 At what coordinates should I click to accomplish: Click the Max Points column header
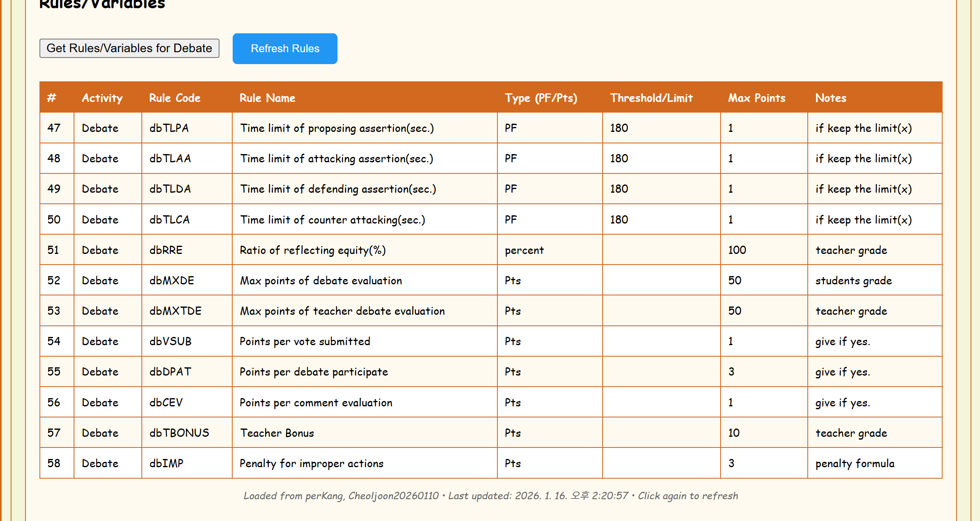[x=756, y=98]
